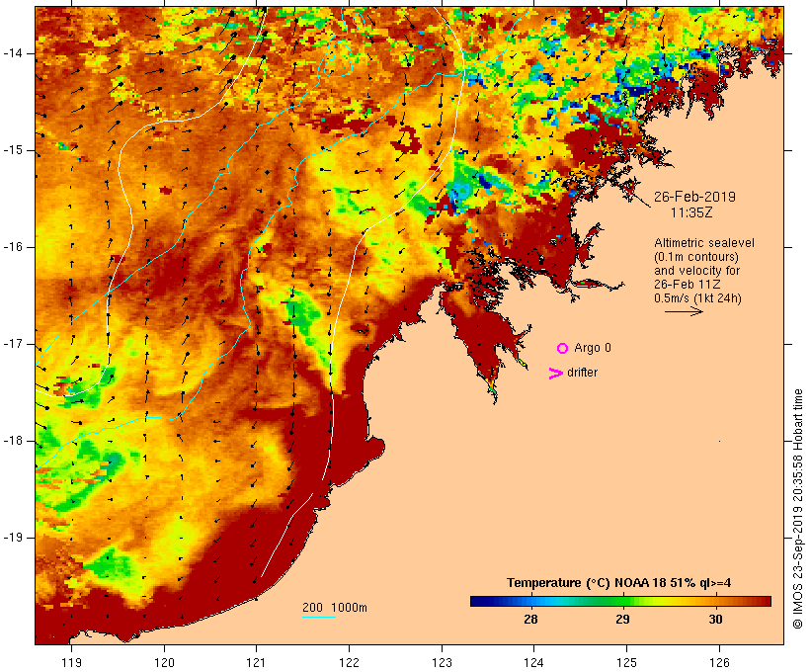810x672 pixels.
Task: Click longitude label '119'
Action: click(71, 662)
